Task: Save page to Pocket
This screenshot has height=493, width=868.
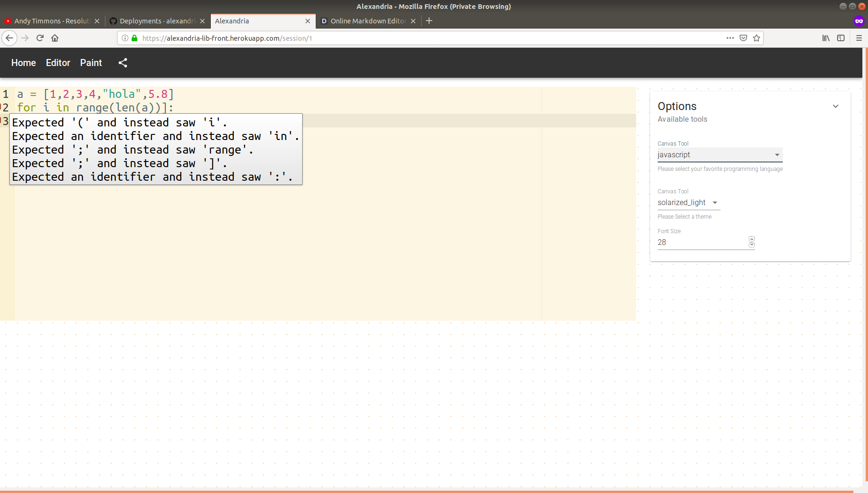Action: click(743, 38)
